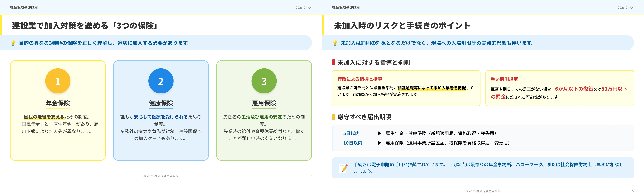The width and height of the screenshot is (644, 196).
Task: Click the sentence starting 失業時の給付や育児休業給付など
Action: (x=264, y=135)
